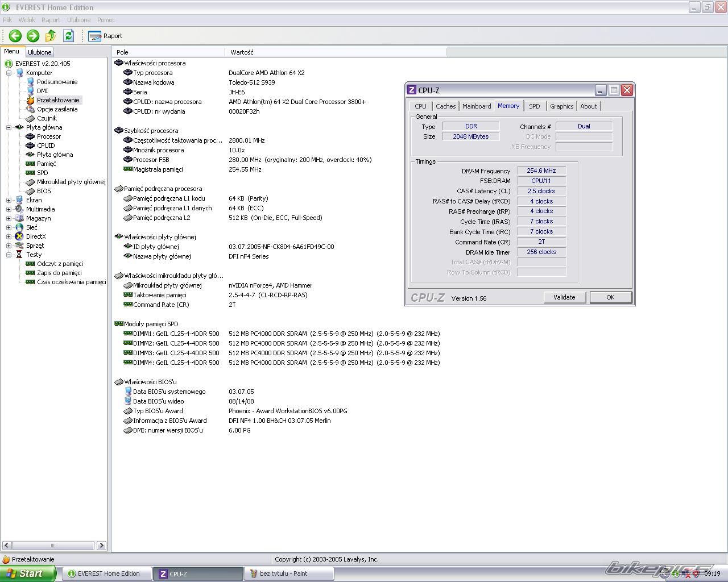Open the Widok menu
728x582 pixels.
coord(27,20)
